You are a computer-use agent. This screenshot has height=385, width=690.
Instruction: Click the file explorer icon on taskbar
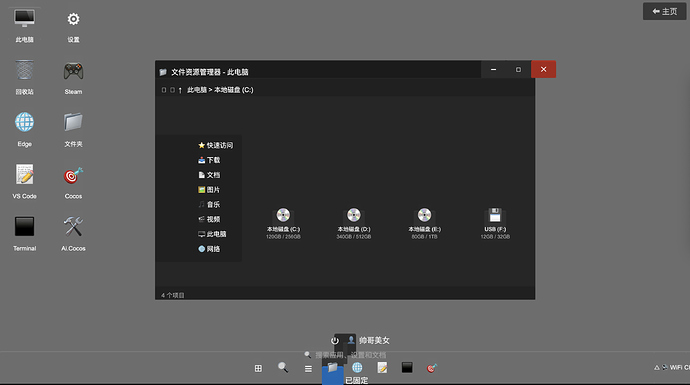coord(332,368)
